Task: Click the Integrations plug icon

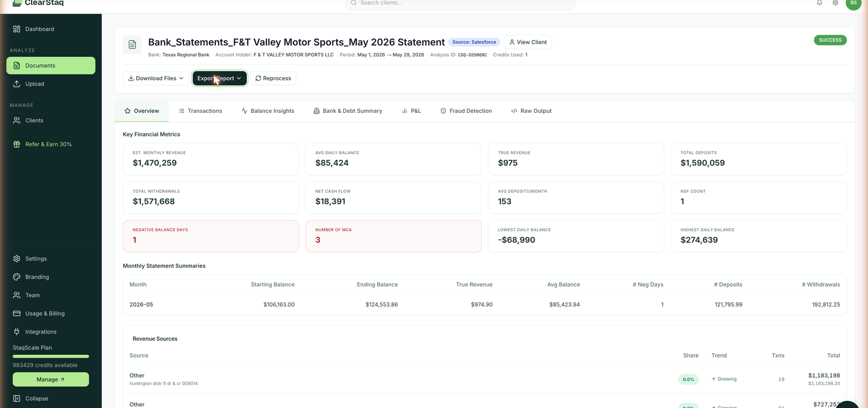Action: tap(17, 332)
